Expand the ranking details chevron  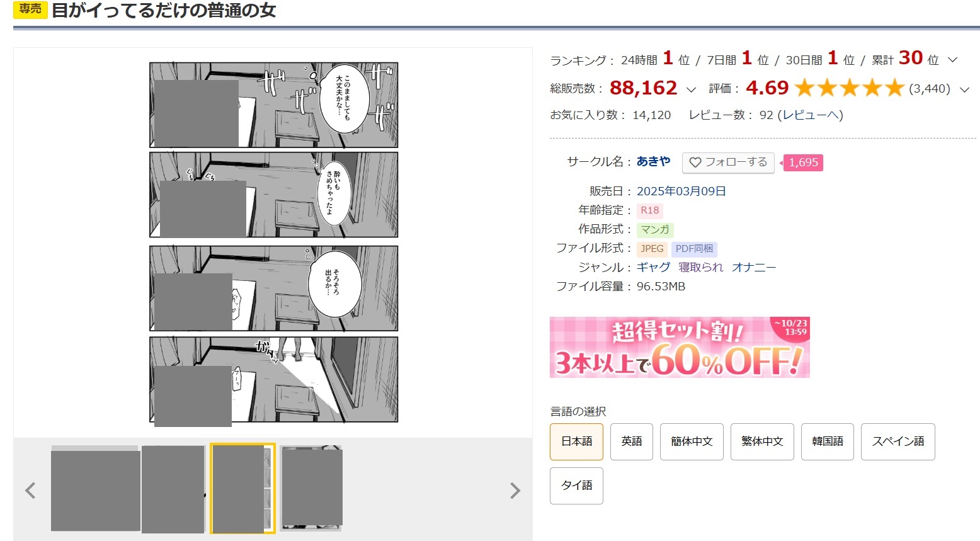click(x=952, y=60)
